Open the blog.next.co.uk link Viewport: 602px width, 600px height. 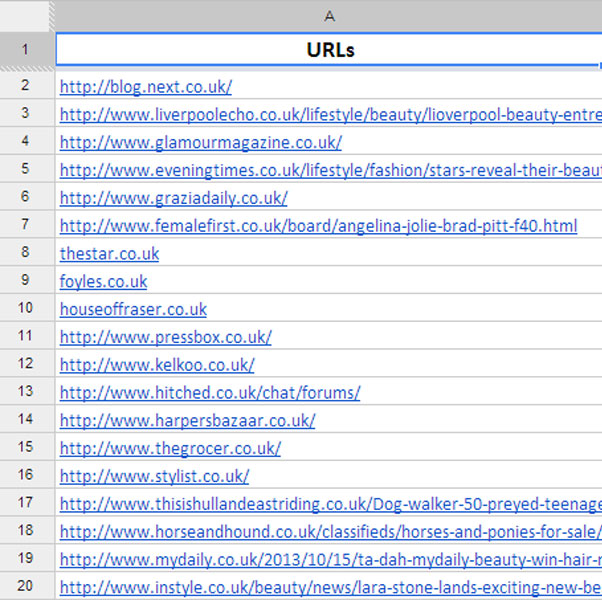[x=145, y=87]
